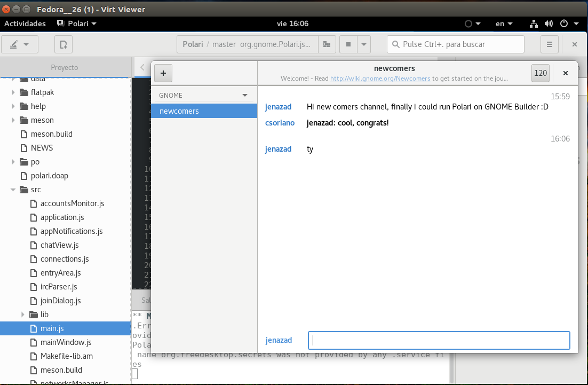Click the meson folder icon
Image resolution: width=588 pixels, height=385 pixels.
(x=24, y=120)
